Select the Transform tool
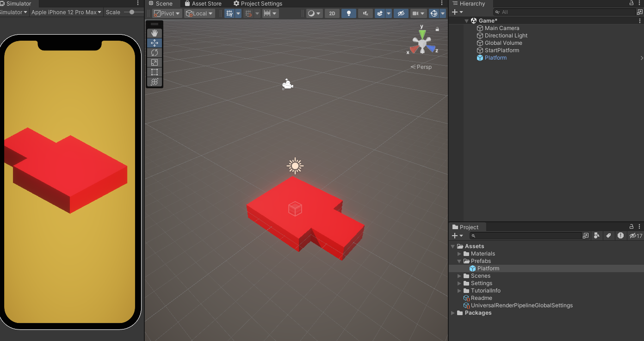Viewport: 644px width, 341px height. (155, 82)
